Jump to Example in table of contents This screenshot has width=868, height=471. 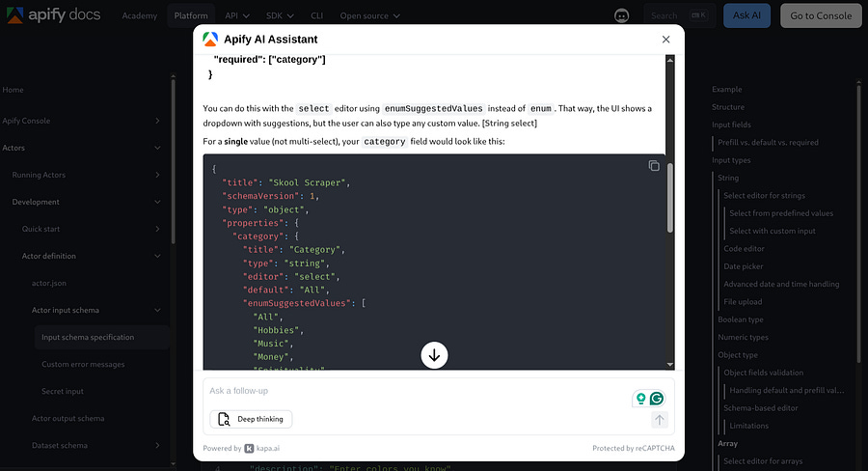727,89
